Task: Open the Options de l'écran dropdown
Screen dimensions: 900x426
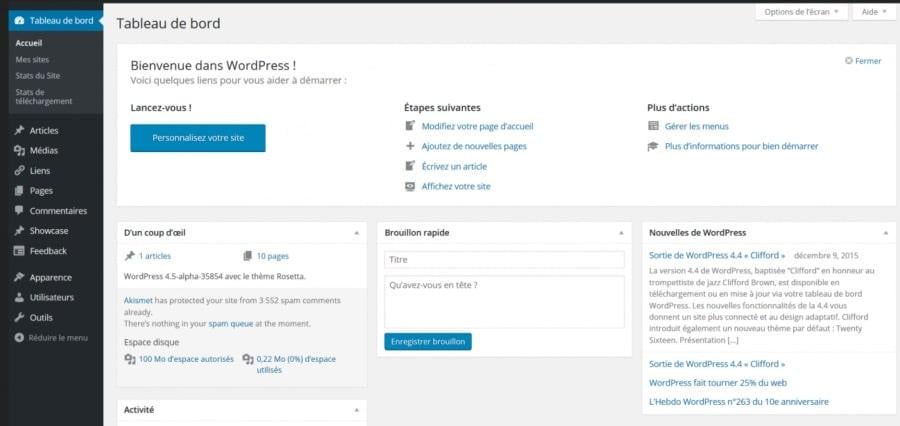Action: pyautogui.click(x=801, y=11)
